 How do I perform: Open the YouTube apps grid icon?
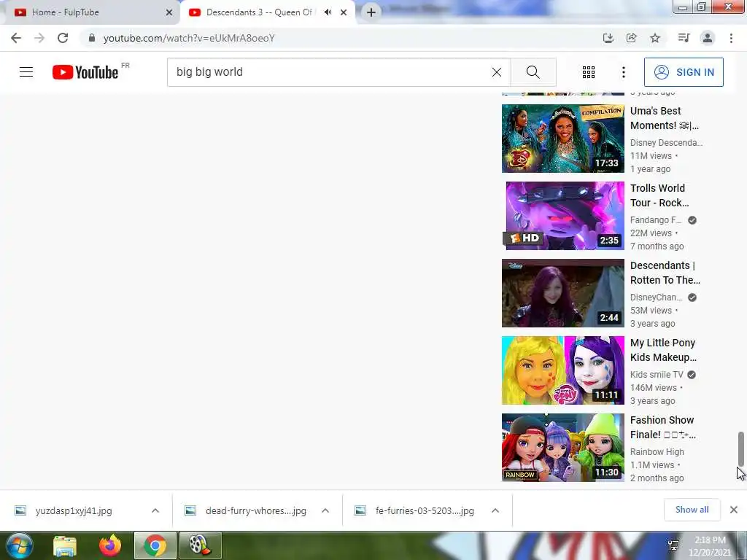point(589,72)
